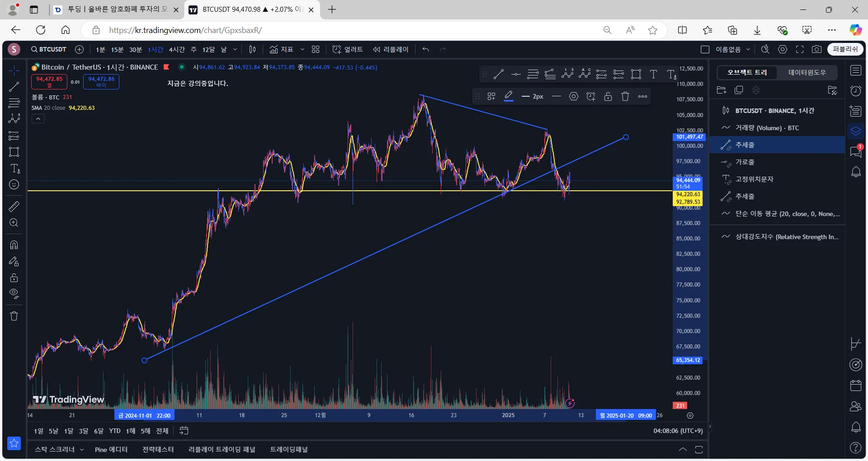Collapse the chart legend chevron
This screenshot has width=868, height=461.
coord(38,119)
